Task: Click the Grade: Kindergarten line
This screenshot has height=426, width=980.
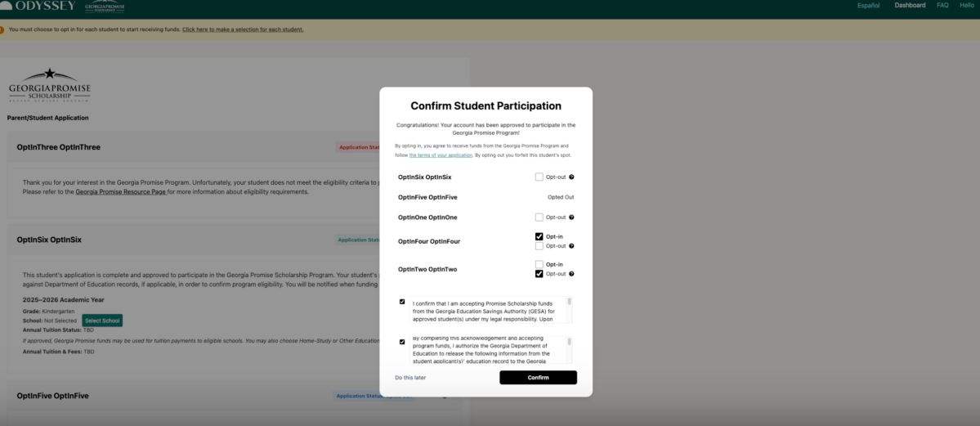Action: point(49,311)
